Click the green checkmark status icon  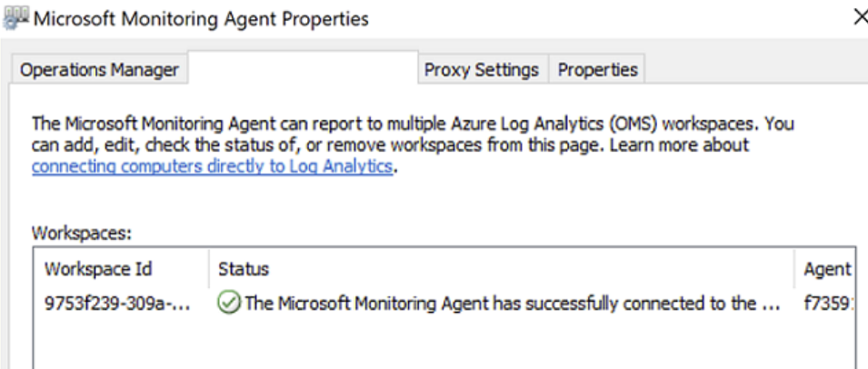(229, 304)
